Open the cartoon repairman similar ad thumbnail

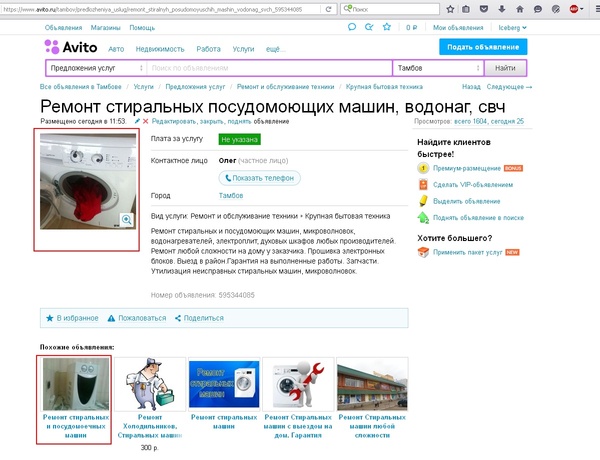click(x=150, y=384)
